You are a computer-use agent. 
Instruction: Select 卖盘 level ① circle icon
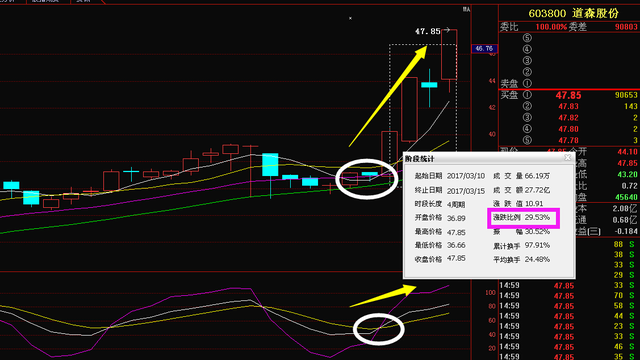pyautogui.click(x=527, y=84)
